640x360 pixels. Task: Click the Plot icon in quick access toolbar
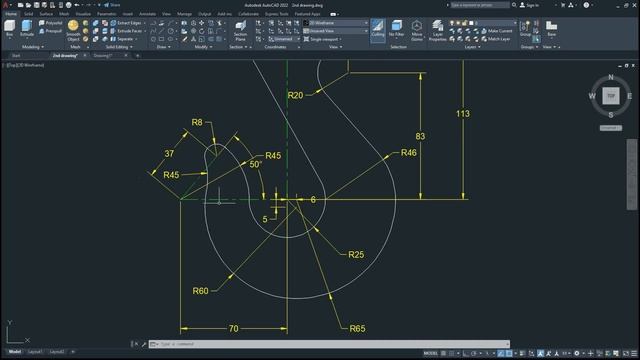click(x=69, y=5)
